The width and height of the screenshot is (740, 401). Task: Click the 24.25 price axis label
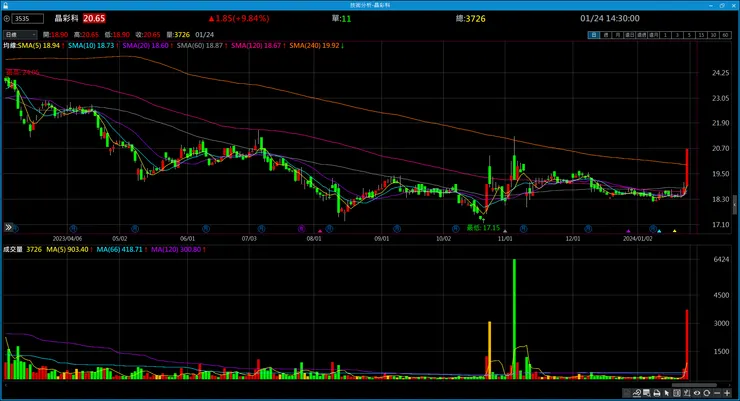pyautogui.click(x=720, y=73)
